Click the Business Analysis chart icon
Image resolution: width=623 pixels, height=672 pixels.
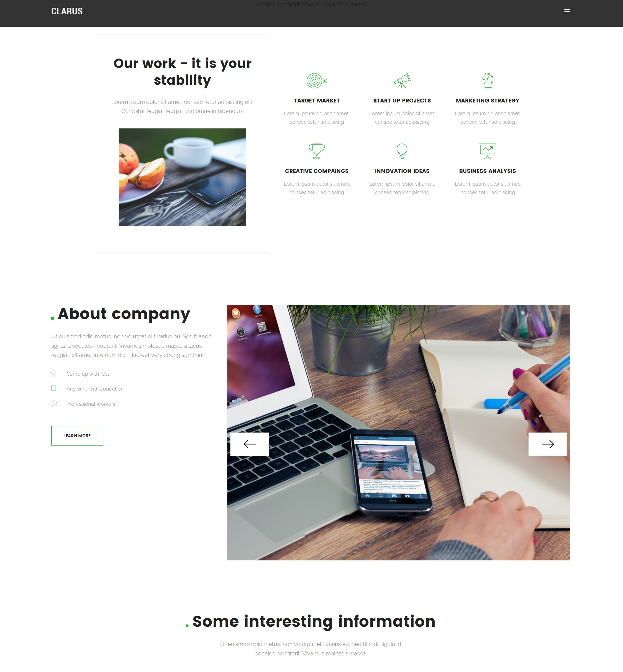487,151
